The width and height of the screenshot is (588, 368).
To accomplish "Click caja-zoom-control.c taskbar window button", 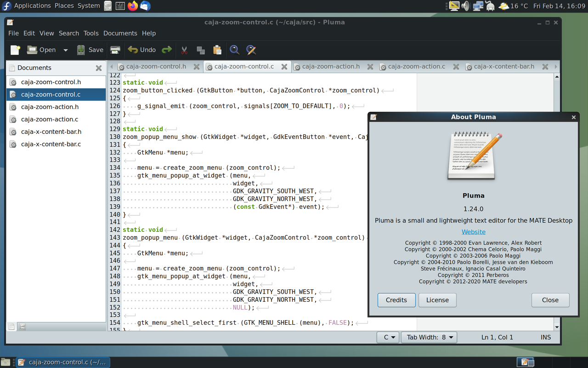I will click(x=63, y=362).
